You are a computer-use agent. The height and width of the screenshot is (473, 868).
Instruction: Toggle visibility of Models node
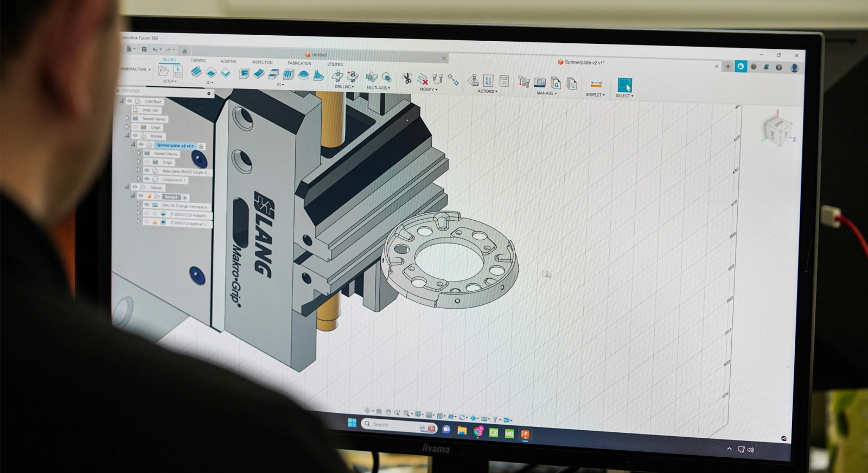135,136
